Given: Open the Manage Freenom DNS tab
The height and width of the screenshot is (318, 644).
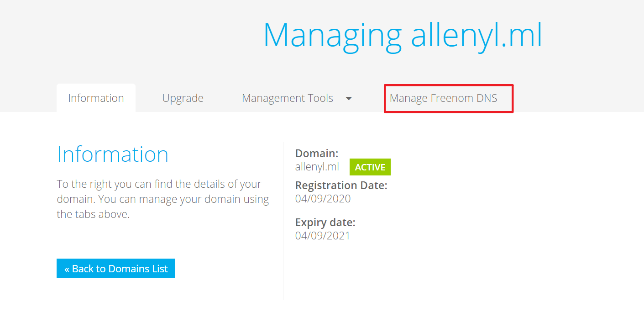Looking at the screenshot, I should click(x=443, y=98).
